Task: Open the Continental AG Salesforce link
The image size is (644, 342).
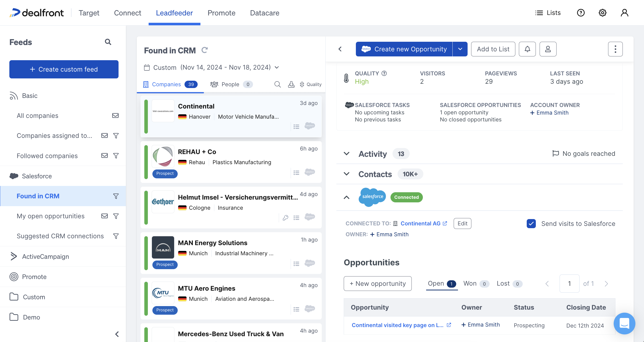Action: point(421,223)
